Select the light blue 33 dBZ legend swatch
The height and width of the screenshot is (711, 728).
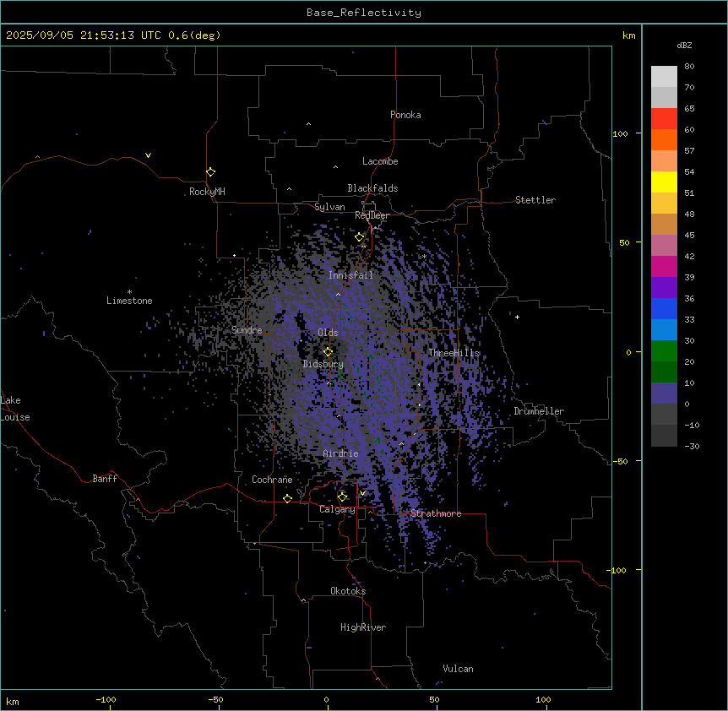point(664,330)
